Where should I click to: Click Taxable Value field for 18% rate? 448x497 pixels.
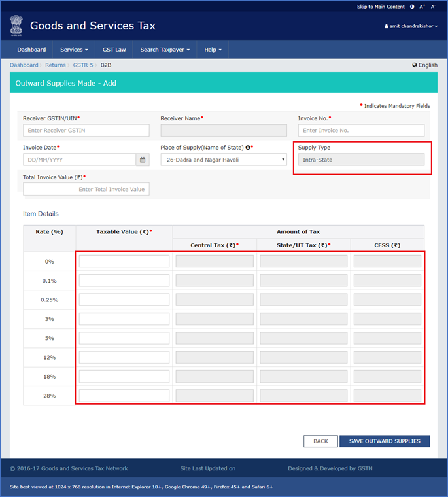pyautogui.click(x=124, y=377)
